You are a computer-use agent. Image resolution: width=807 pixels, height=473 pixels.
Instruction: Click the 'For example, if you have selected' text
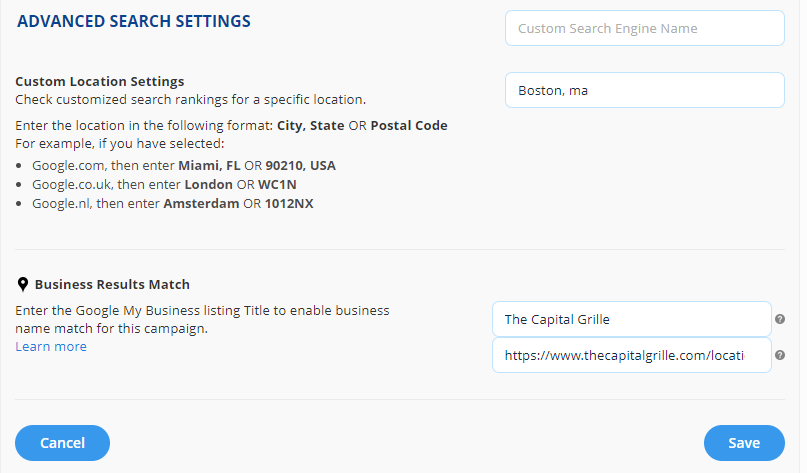click(x=118, y=144)
